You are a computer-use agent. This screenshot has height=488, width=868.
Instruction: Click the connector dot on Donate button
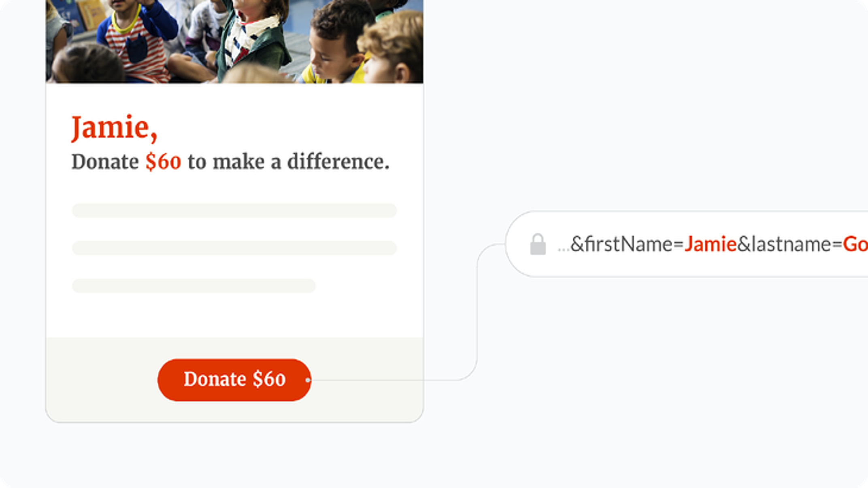(x=308, y=380)
